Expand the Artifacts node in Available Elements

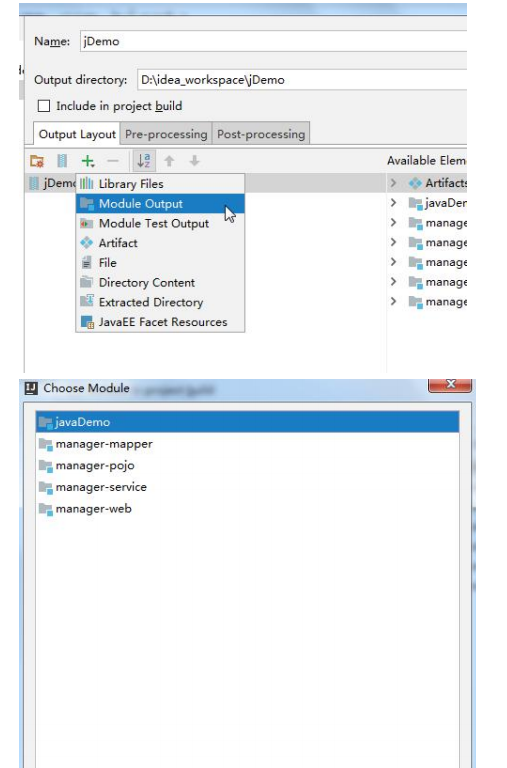coord(393,183)
